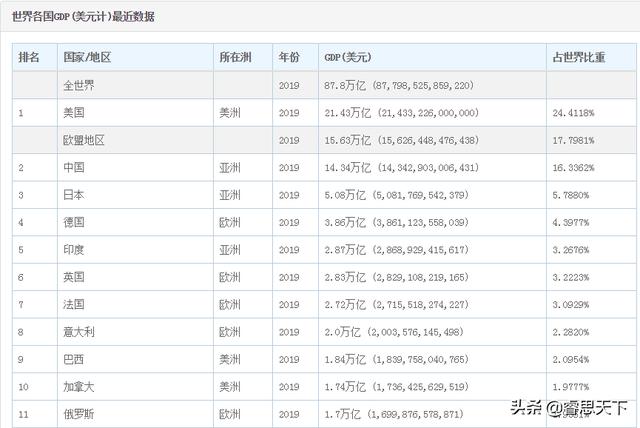
Task: Select the 全世界 row label
Action: pyautogui.click(x=78, y=87)
